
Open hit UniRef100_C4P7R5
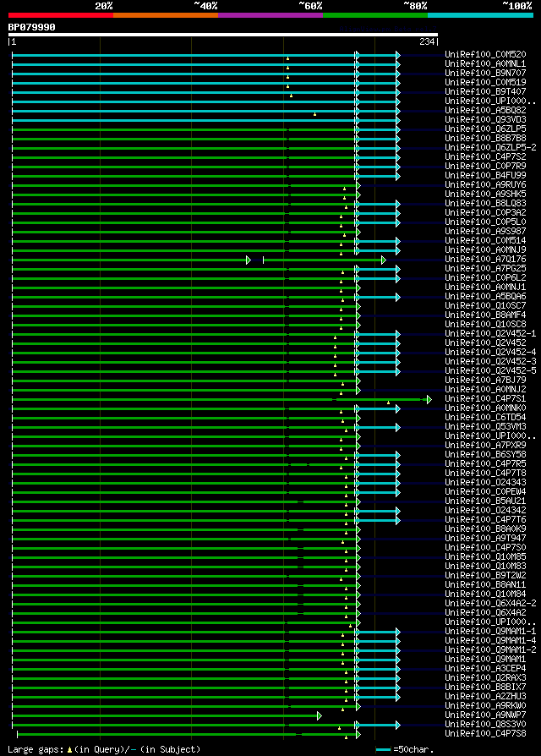(x=485, y=463)
